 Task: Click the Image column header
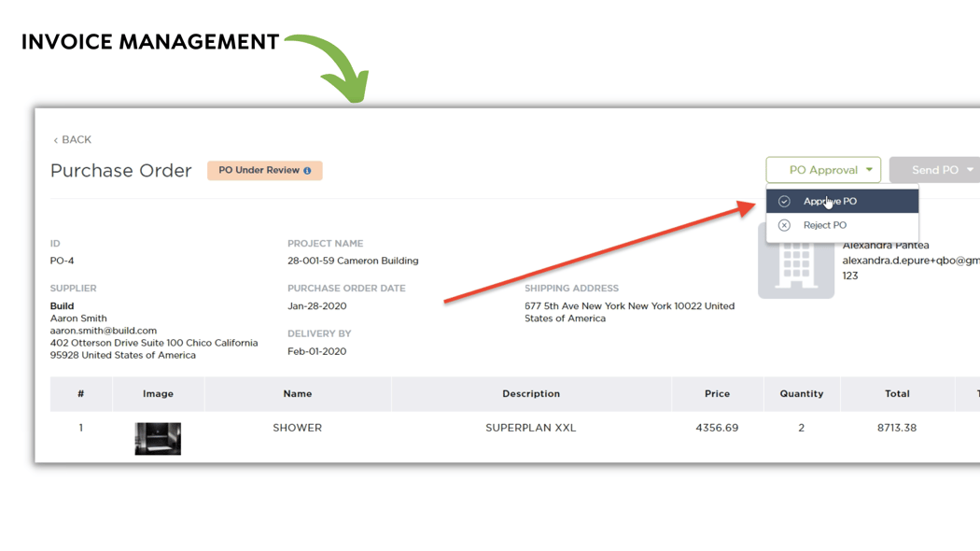coord(158,394)
